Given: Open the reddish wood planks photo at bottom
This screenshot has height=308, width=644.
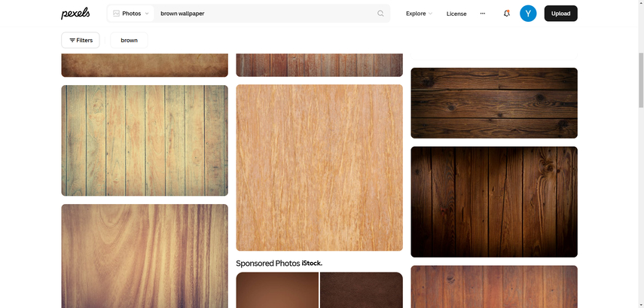Looking at the screenshot, I should tap(494, 287).
